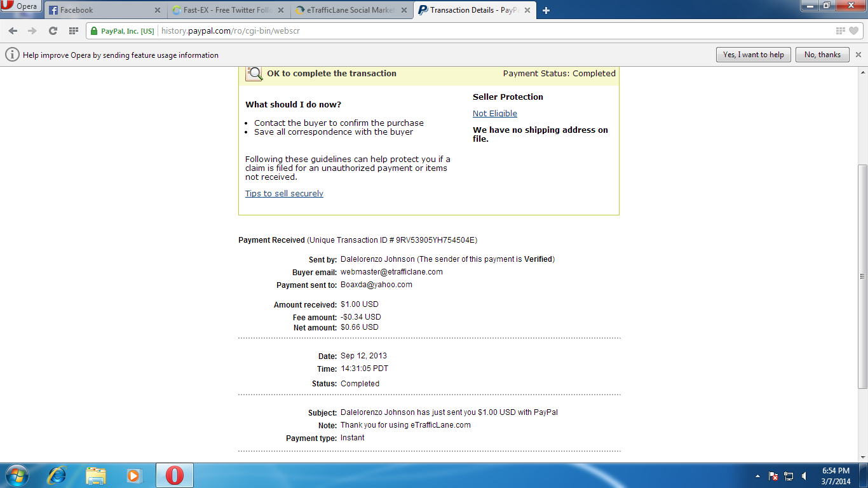Open Speed Dial icon inside address bar
The width and height of the screenshot is (868, 488).
pyautogui.click(x=841, y=30)
